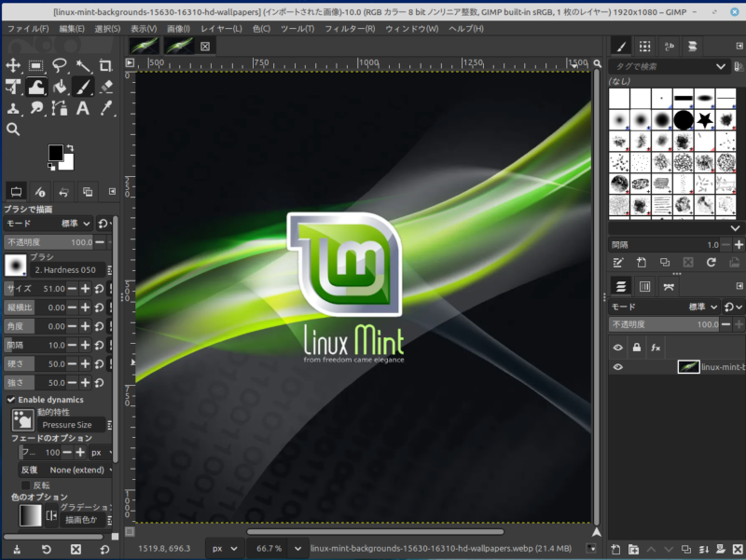
Task: Pick the Free Select lasso tool
Action: click(60, 65)
